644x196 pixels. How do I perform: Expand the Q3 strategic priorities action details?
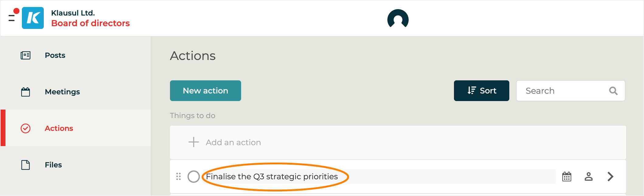(610, 177)
